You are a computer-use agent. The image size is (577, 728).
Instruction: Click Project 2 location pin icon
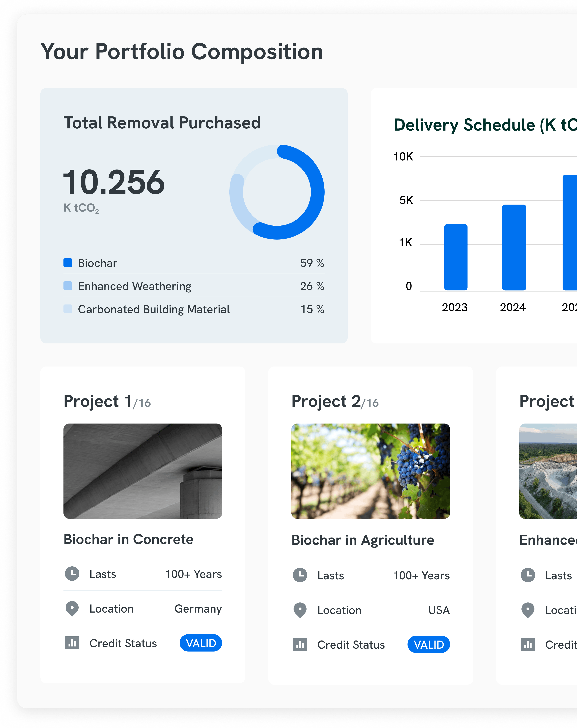point(300,610)
